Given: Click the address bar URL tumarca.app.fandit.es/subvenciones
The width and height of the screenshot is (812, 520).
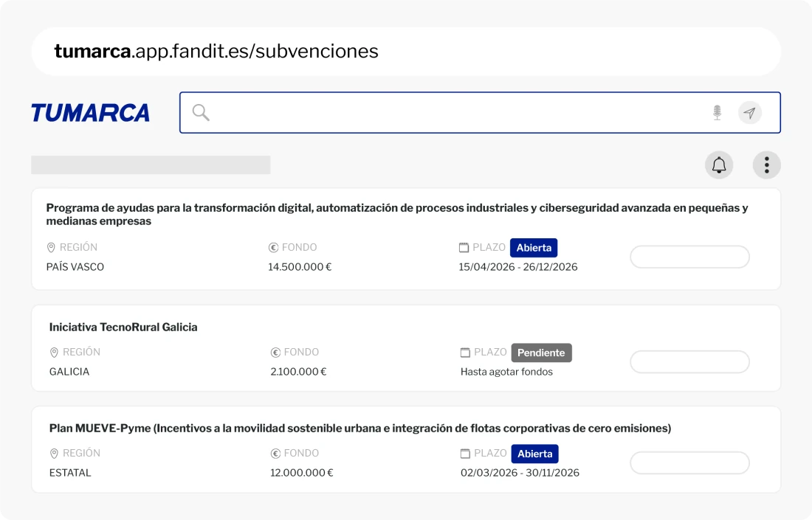Looking at the screenshot, I should tap(216, 51).
